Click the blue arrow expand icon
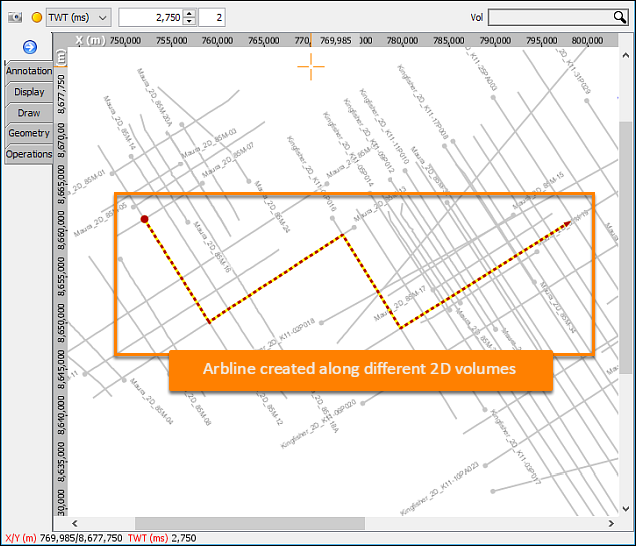This screenshot has height=546, width=636. 30,47
